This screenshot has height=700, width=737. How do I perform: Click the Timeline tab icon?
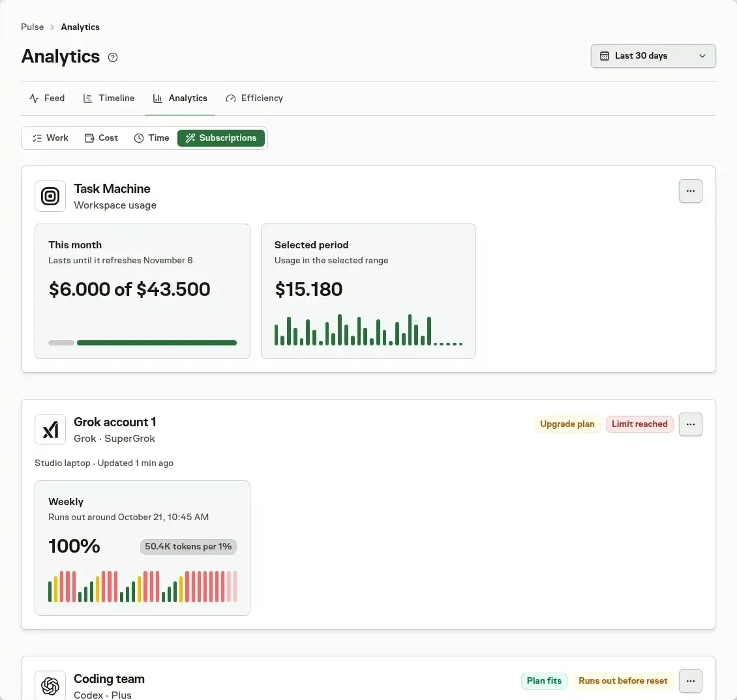point(87,98)
